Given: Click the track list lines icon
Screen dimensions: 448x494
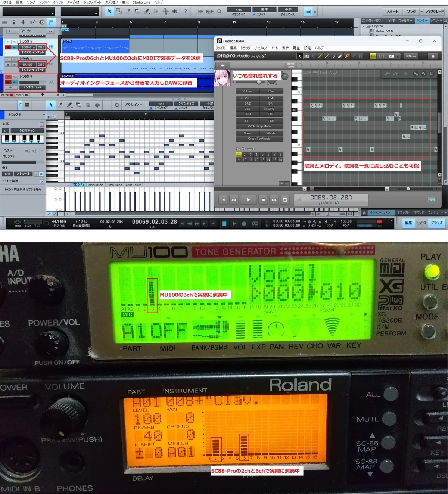Looking at the screenshot, I should click(x=4, y=22).
